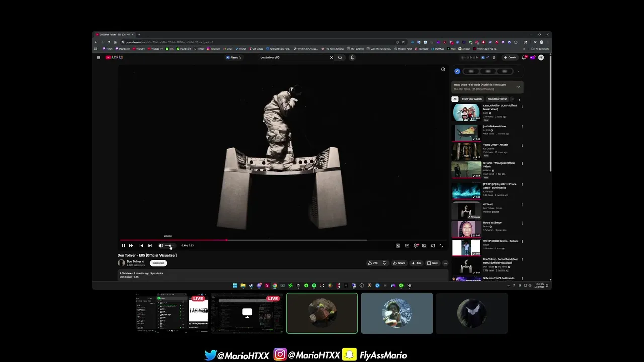Open options for Burning Blue video
This screenshot has height=362, width=644.
tap(522, 185)
